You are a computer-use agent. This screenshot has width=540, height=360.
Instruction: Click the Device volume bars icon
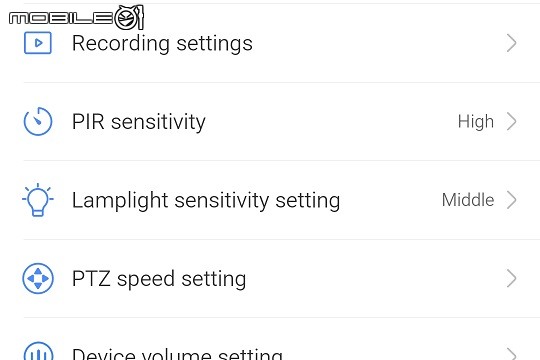[38, 351]
